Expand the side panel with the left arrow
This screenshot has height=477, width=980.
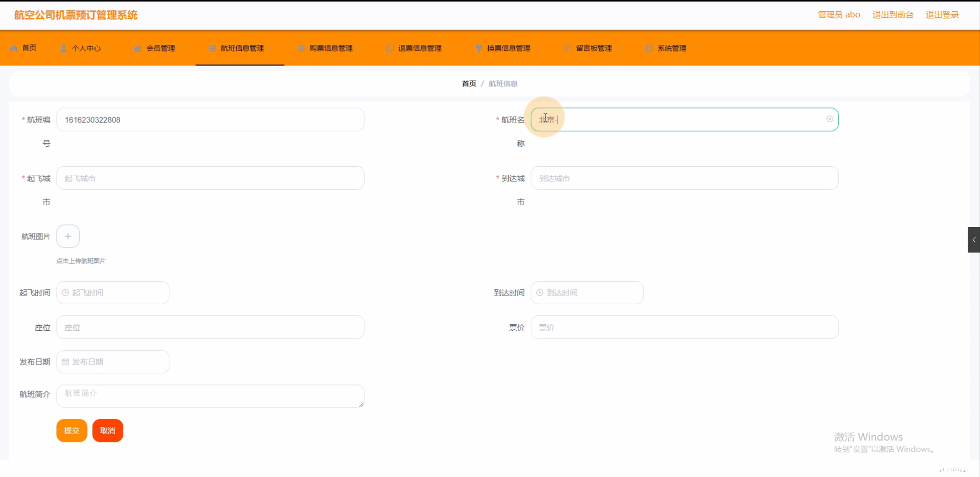(974, 240)
